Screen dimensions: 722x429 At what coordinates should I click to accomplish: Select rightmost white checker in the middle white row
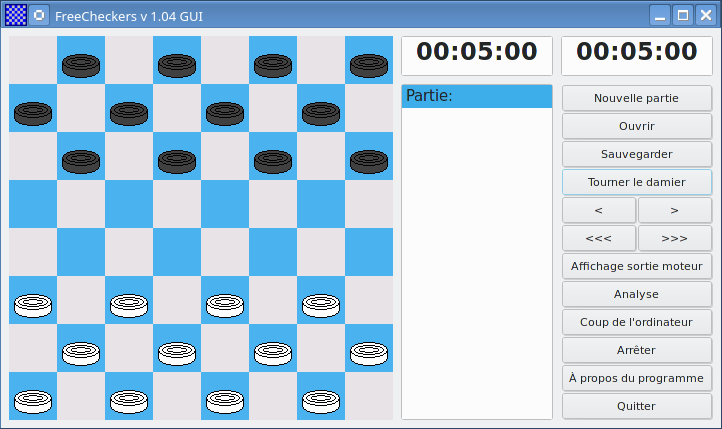369,352
